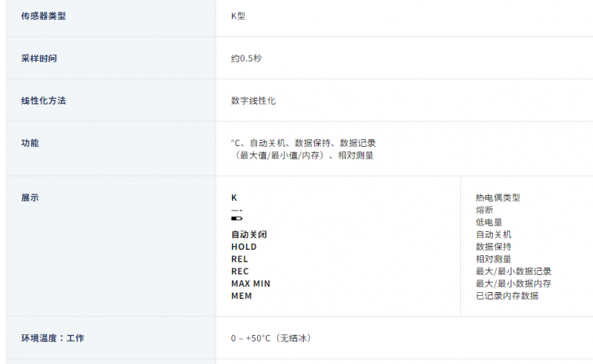Click the 环境温度：工作 label
This screenshot has height=364, width=593.
(x=53, y=338)
